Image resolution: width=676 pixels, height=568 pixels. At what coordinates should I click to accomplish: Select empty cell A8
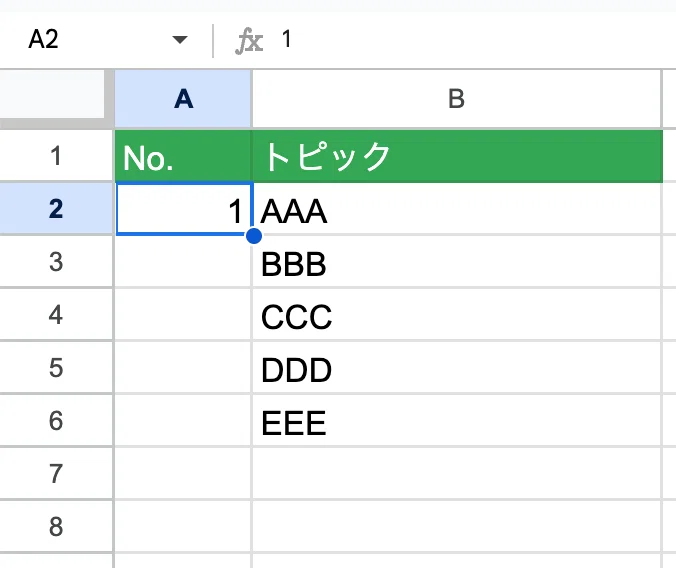click(183, 527)
